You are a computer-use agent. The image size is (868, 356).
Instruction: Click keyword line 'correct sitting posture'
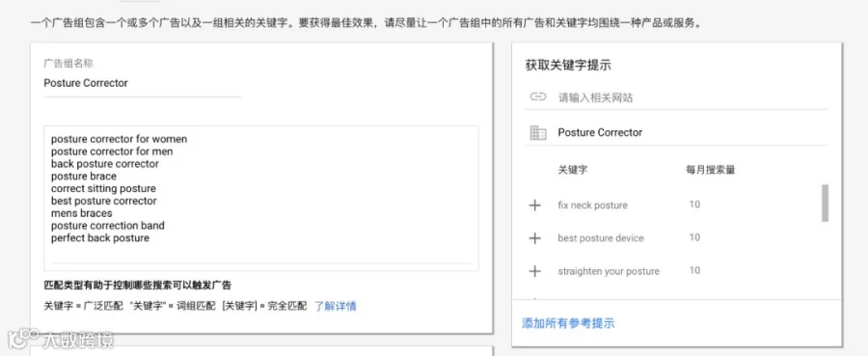(103, 188)
